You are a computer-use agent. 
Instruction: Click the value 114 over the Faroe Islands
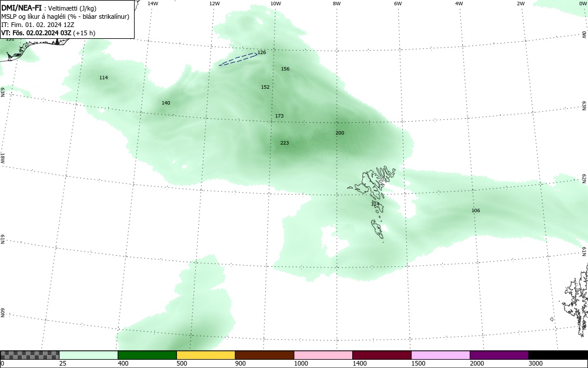pyautogui.click(x=375, y=204)
